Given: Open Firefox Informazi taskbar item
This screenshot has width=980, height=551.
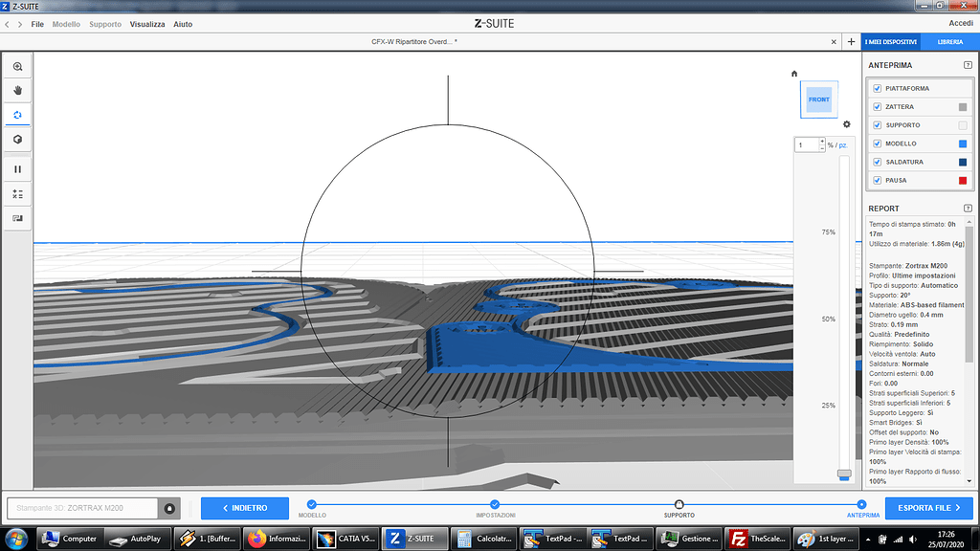Looking at the screenshot, I should pos(277,540).
